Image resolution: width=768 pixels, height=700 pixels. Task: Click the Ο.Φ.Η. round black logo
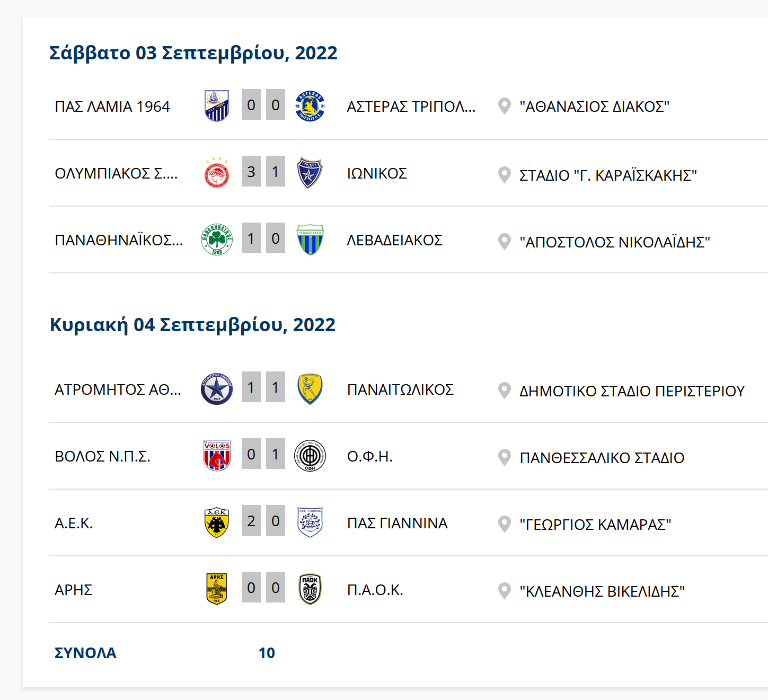pos(310,455)
